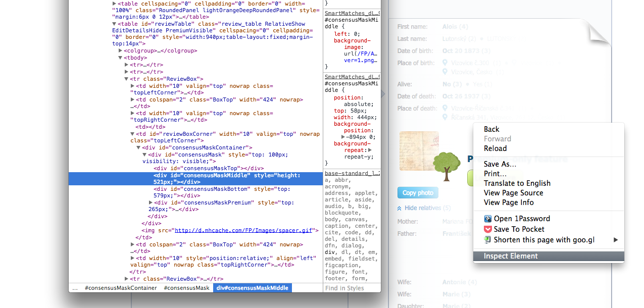Expand background-repeat value triangle in styles
Image resolution: width=644 pixels, height=308 pixels.
[x=370, y=150]
